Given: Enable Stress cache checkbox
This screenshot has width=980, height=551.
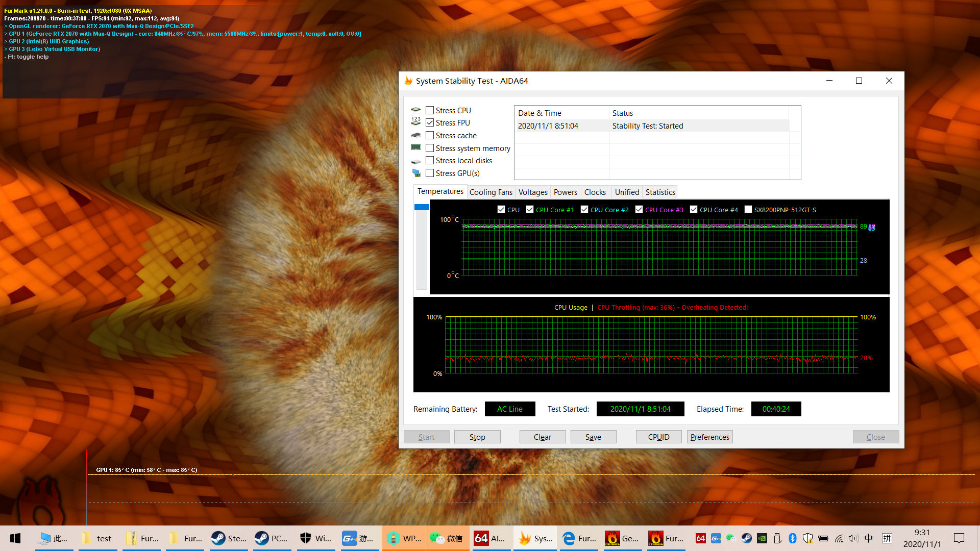Looking at the screenshot, I should tap(430, 135).
